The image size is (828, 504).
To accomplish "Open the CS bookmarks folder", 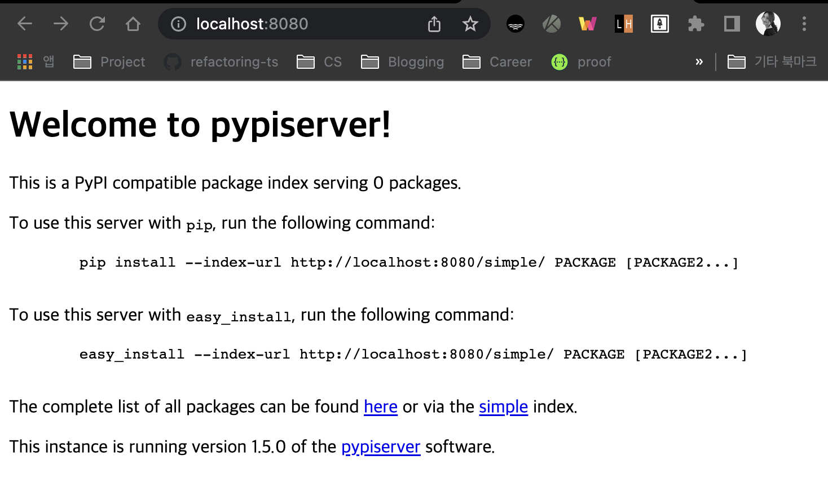I will coord(319,62).
